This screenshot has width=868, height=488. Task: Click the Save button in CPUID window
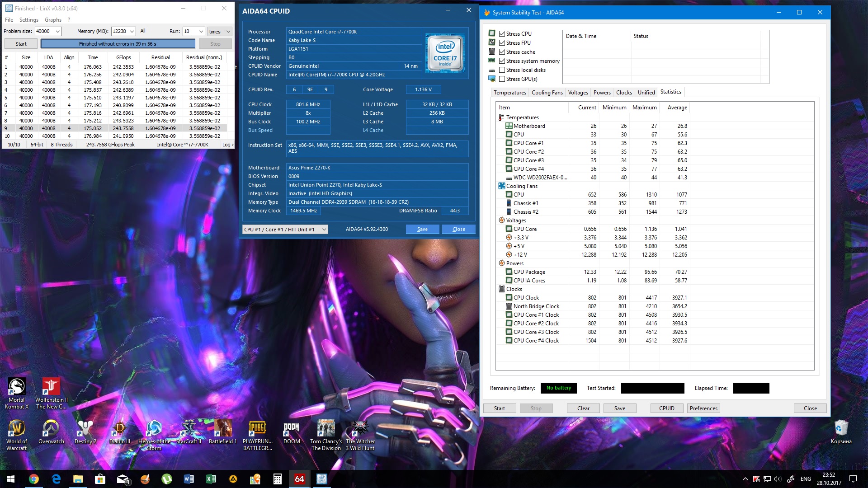click(422, 230)
